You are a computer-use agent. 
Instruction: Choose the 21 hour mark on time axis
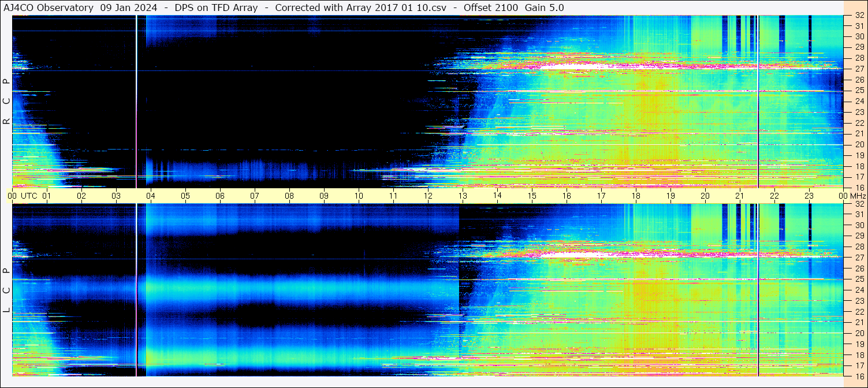point(740,196)
